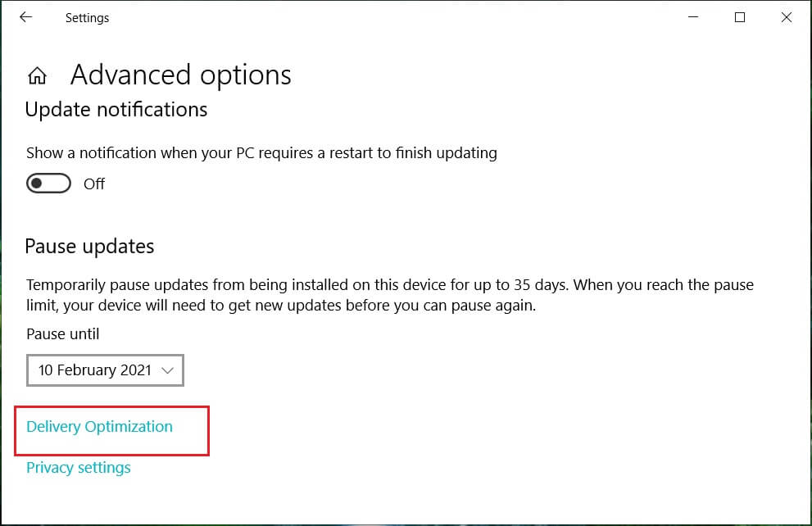Image resolution: width=812 pixels, height=526 pixels.
Task: Close the Settings window
Action: 787,17
